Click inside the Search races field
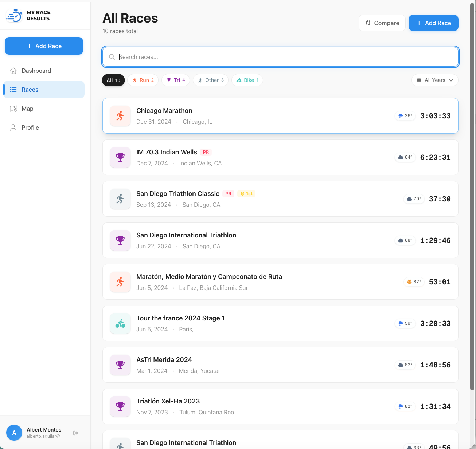Image resolution: width=476 pixels, height=449 pixels. coord(280,57)
